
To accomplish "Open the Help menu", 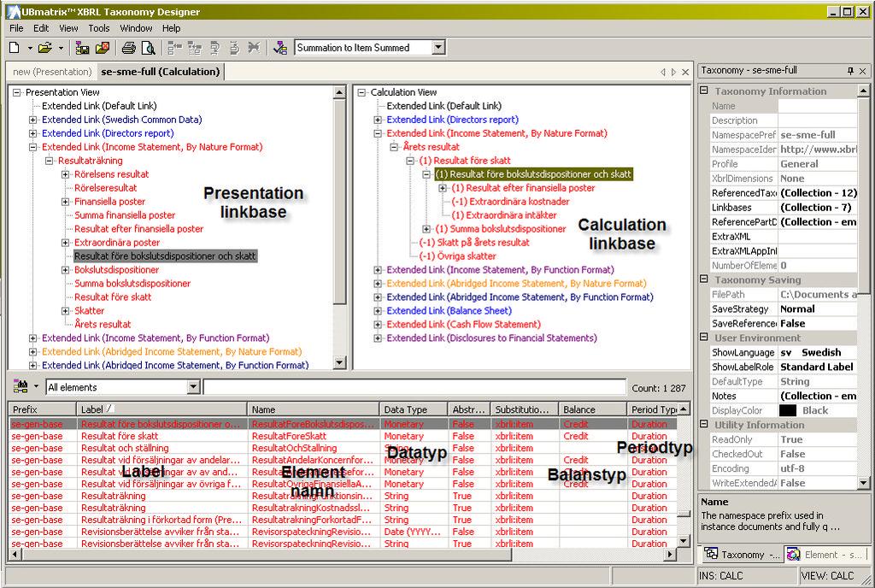I will (171, 28).
